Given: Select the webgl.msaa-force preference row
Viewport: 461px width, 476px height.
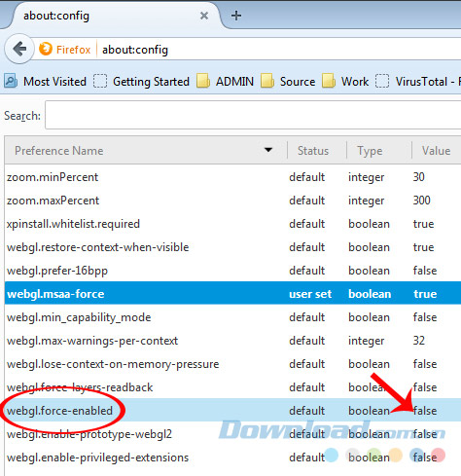Looking at the screenshot, I should click(232, 293).
